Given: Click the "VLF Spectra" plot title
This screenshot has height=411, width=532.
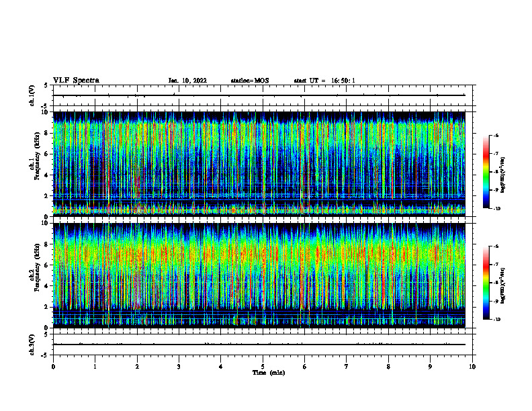Looking at the screenshot, I should tap(77, 81).
